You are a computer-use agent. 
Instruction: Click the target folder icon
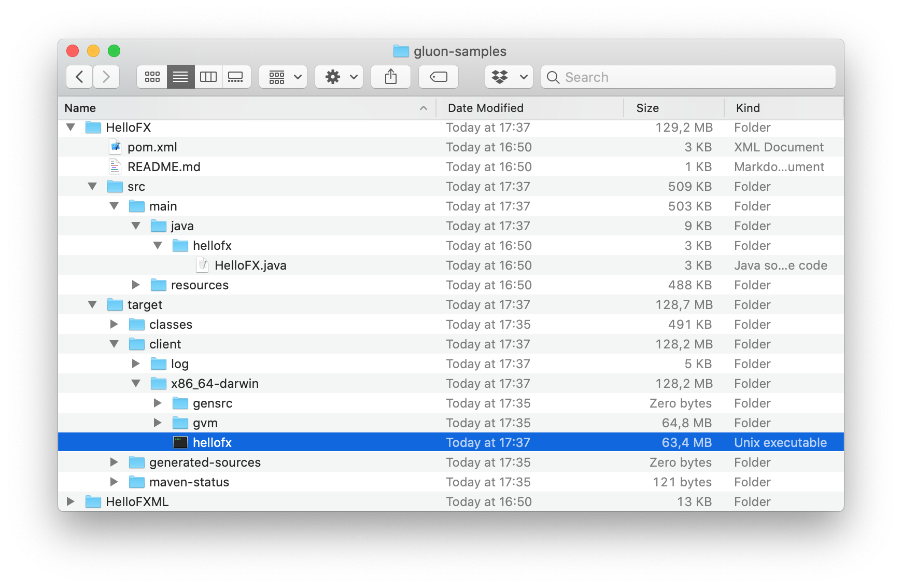(115, 304)
